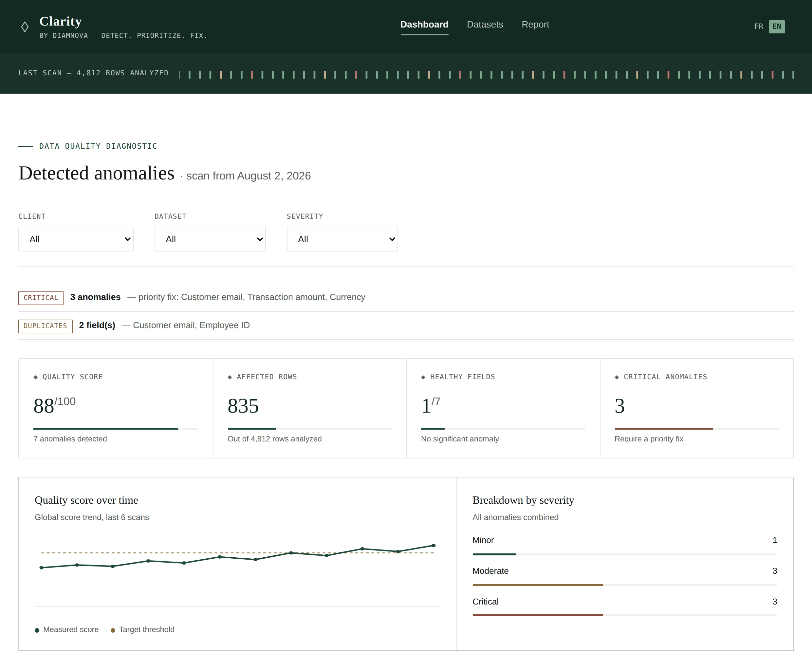This screenshot has height=651, width=812.
Task: Click the CRITICAL badge
Action: [41, 298]
